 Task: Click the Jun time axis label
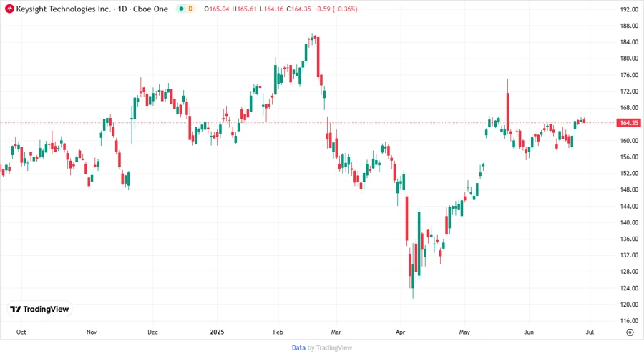pos(529,332)
